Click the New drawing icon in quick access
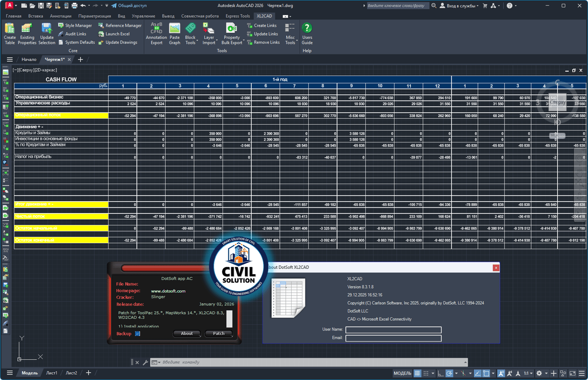Viewport: 588px width, 380px height. tap(24, 5)
